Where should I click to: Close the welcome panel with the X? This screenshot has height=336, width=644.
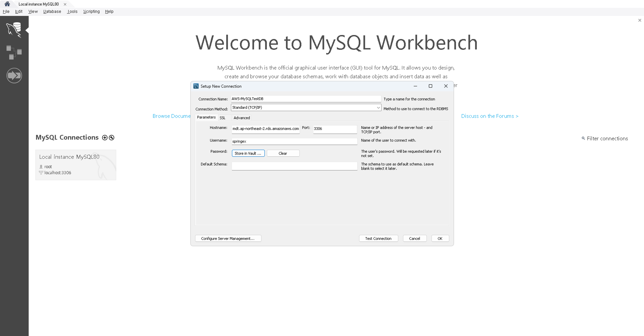coord(639,20)
